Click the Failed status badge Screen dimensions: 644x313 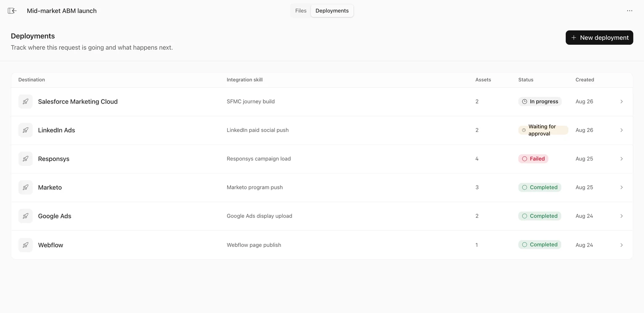(x=533, y=159)
